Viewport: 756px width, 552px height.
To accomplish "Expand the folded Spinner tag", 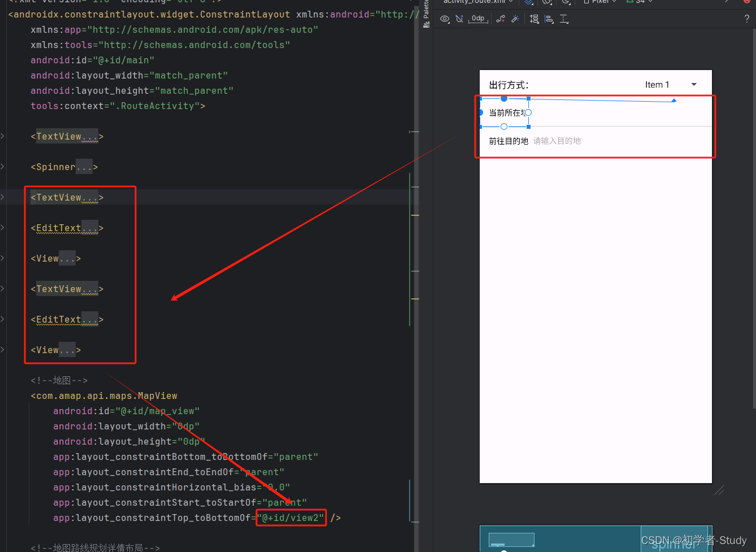I will pyautogui.click(x=2, y=167).
